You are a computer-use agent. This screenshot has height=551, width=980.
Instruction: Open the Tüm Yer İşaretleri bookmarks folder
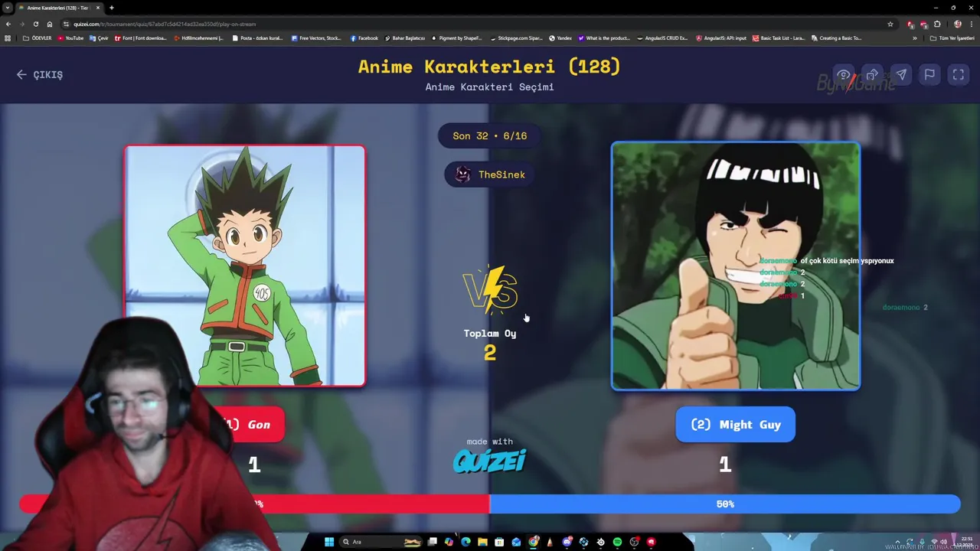click(952, 37)
